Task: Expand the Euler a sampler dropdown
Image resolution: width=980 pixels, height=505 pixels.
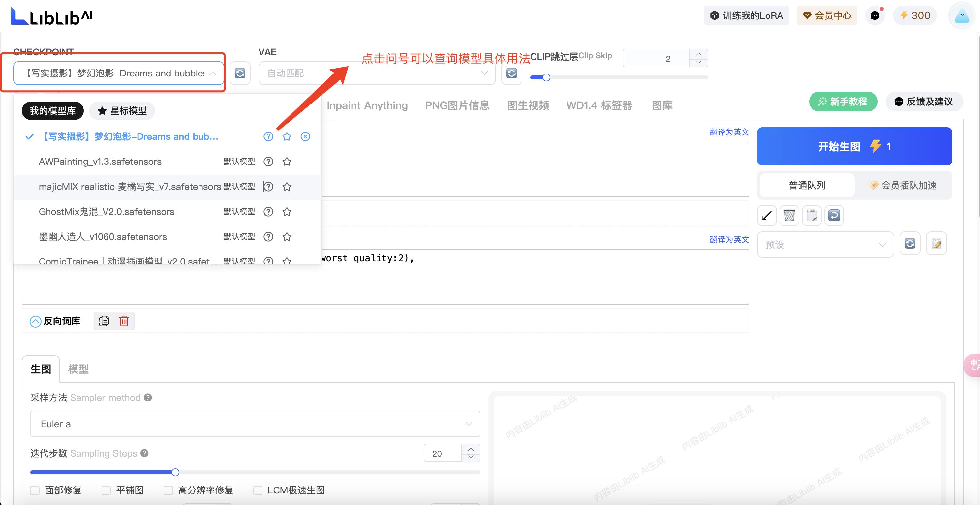Action: click(255, 424)
